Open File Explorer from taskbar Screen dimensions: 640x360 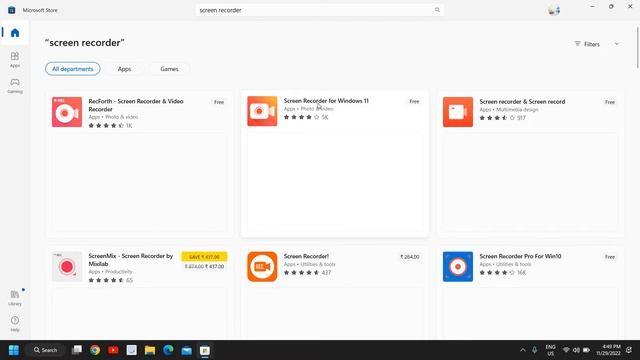coord(150,350)
